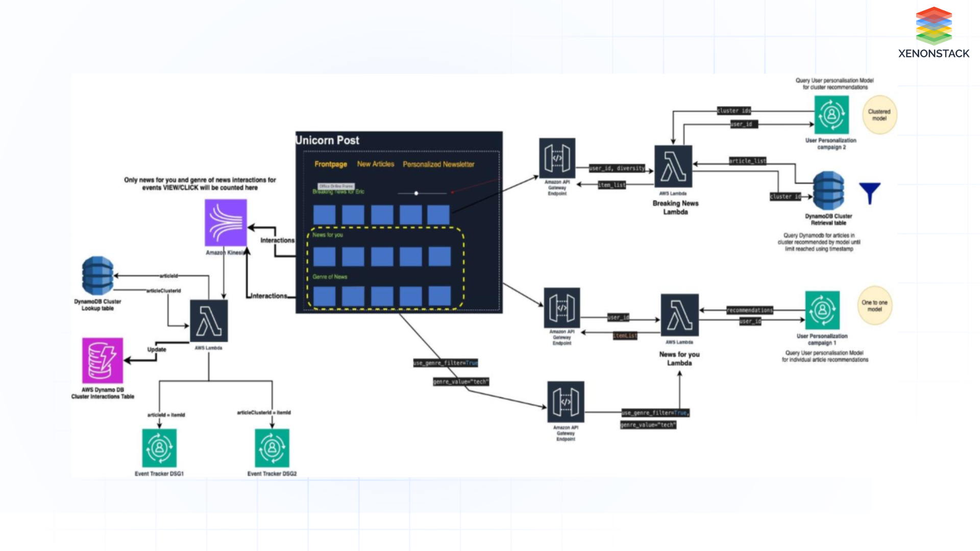The width and height of the screenshot is (980, 551).
Task: Click first Breaking News article tile
Action: tap(324, 215)
